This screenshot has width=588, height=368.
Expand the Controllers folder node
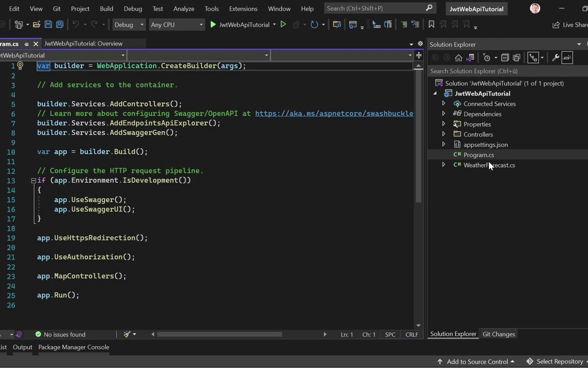[444, 134]
